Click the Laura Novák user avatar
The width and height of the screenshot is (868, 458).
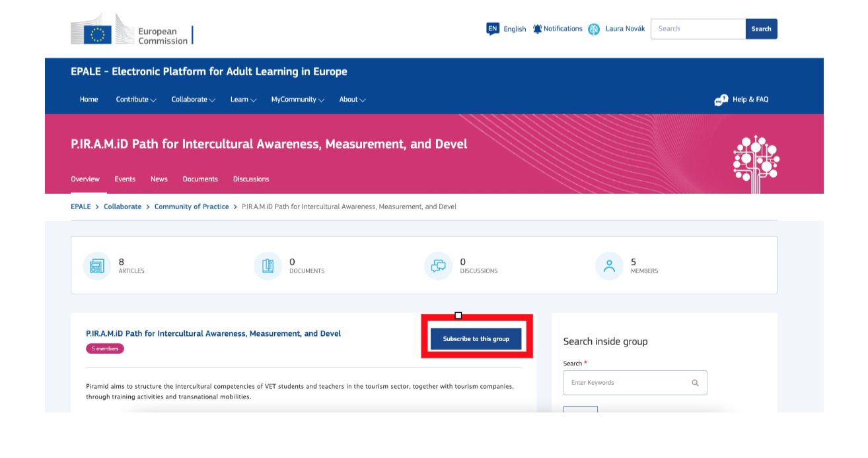click(x=594, y=29)
